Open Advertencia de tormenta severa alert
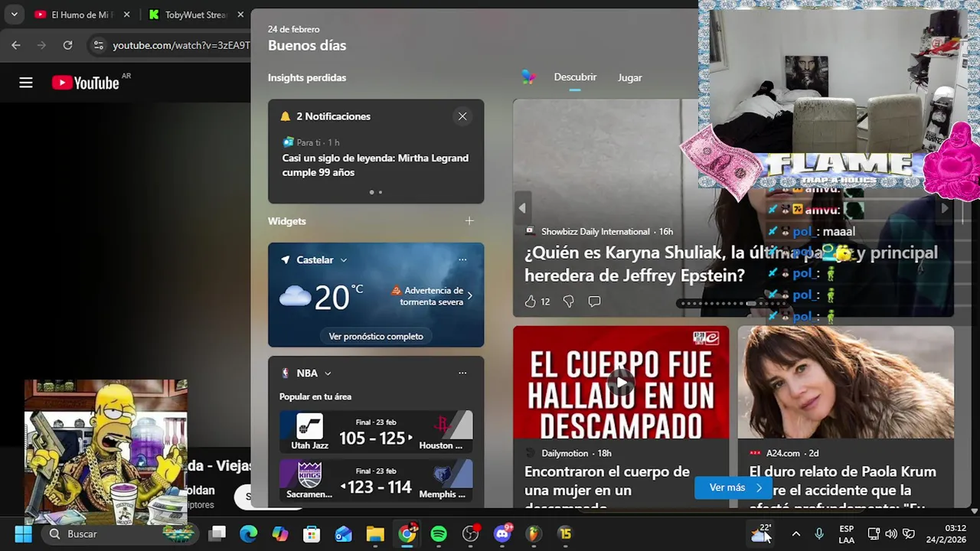 (x=432, y=296)
